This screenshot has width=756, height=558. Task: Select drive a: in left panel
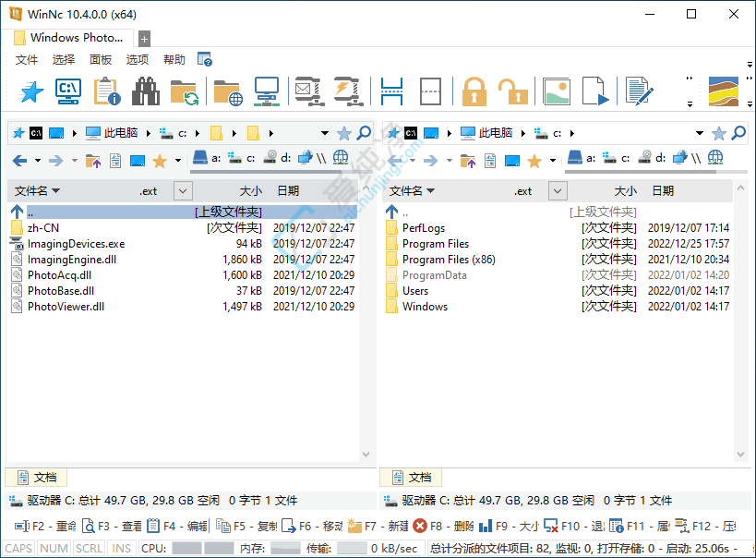(x=207, y=158)
